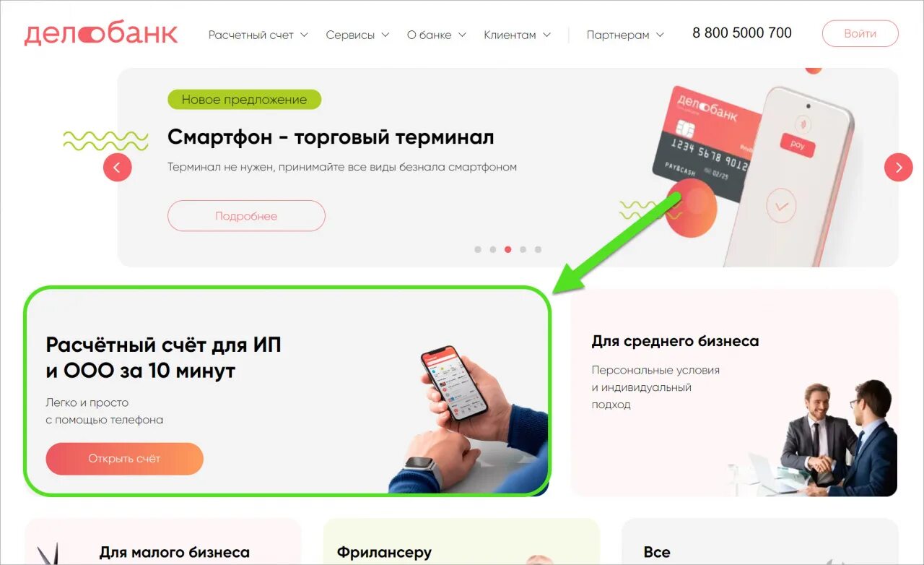This screenshot has height=565, width=924.
Task: Open the Фрилансеру card
Action: click(461, 542)
